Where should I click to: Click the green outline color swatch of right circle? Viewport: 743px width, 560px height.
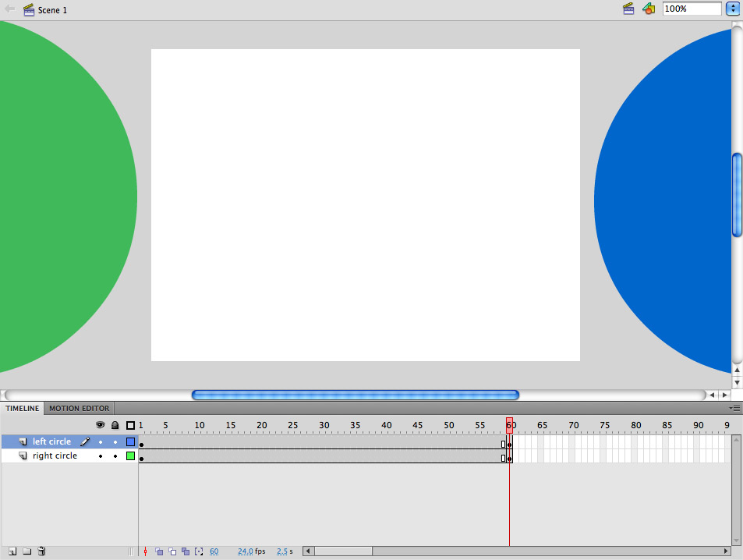coord(129,455)
